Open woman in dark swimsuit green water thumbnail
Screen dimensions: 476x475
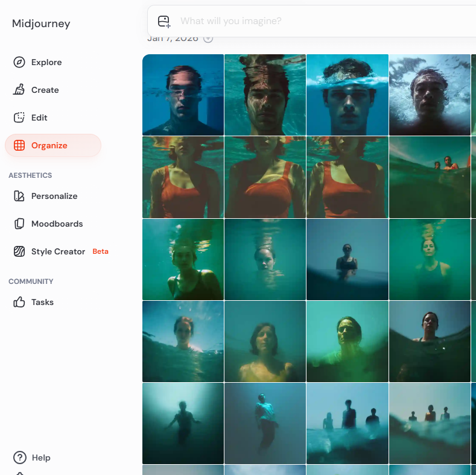(x=183, y=259)
